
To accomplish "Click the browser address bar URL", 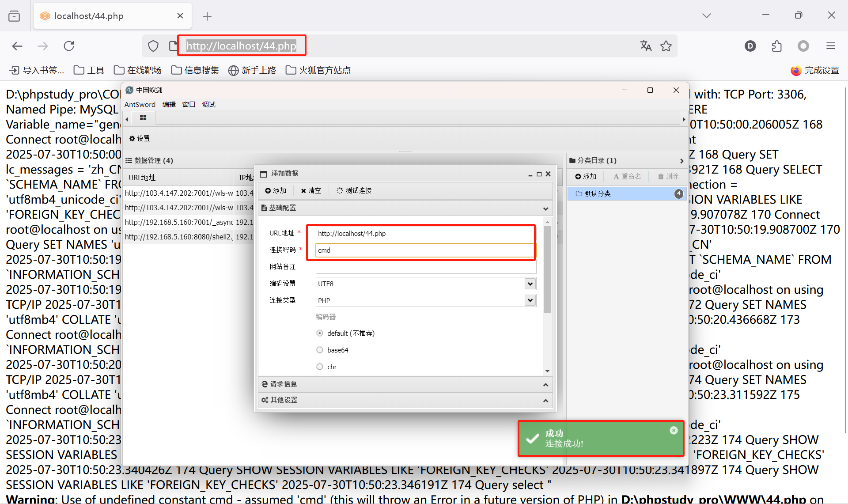I will click(241, 46).
